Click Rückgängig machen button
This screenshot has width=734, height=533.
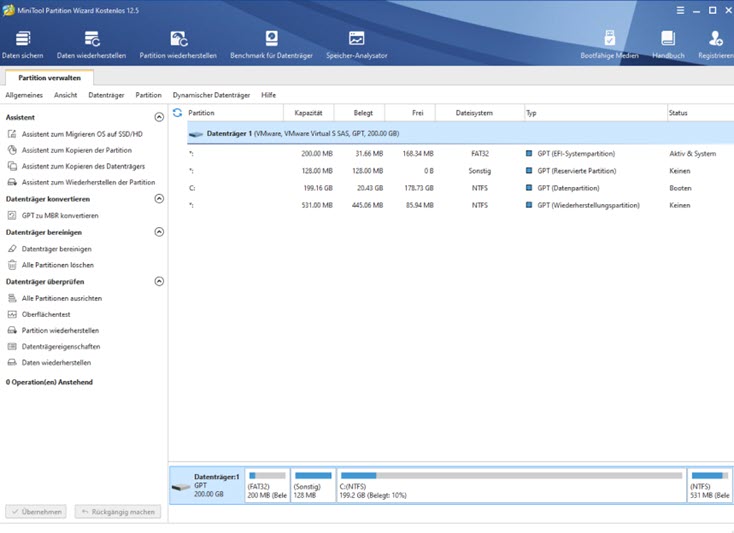tap(117, 512)
